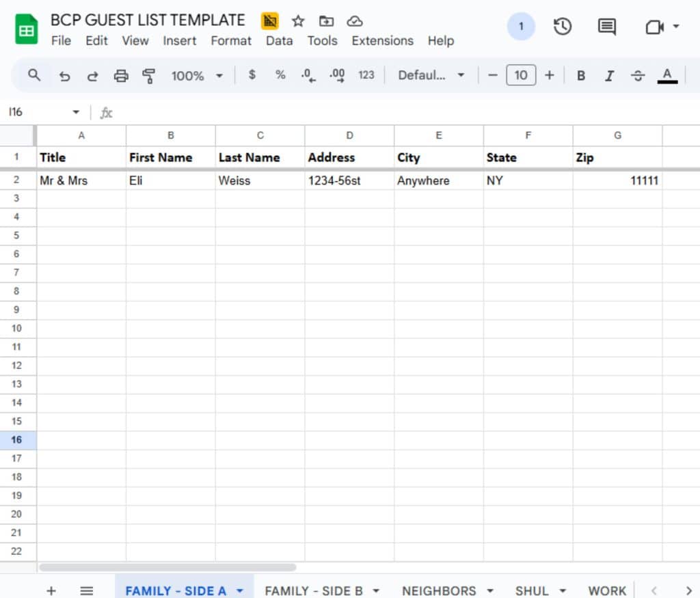The image size is (700, 598).
Task: Open the Format menu
Action: [x=231, y=40]
